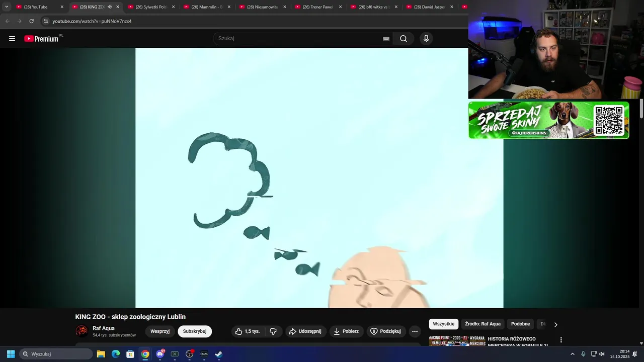This screenshot has height=362, width=644.
Task: Click the Wesprzyj button
Action: (160, 331)
